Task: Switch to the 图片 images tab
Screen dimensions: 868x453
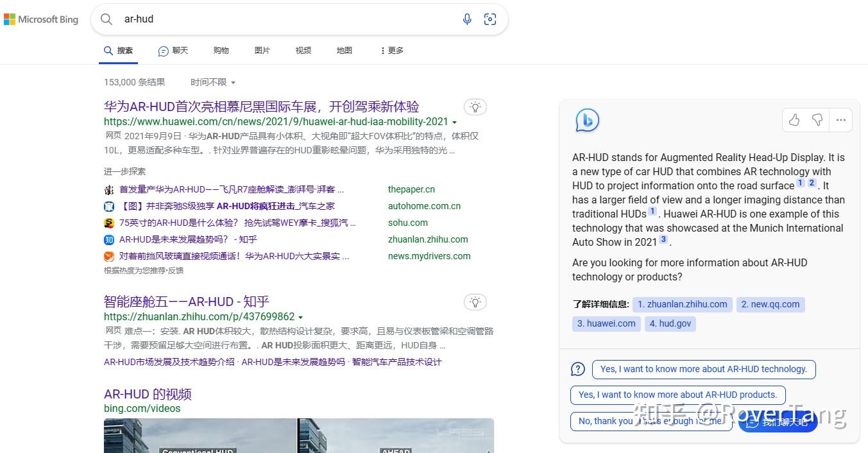Action: click(262, 50)
